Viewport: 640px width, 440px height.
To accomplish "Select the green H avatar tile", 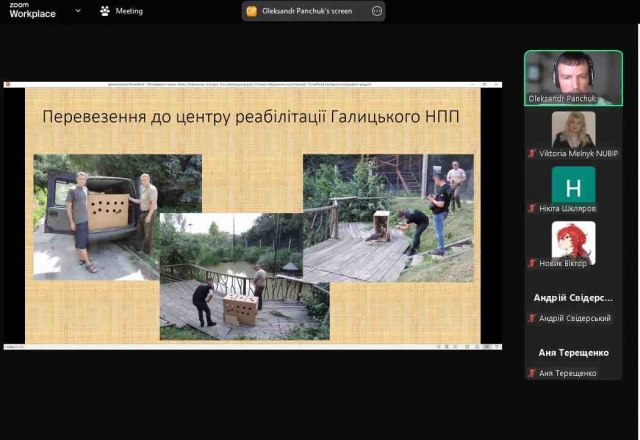I will (573, 185).
